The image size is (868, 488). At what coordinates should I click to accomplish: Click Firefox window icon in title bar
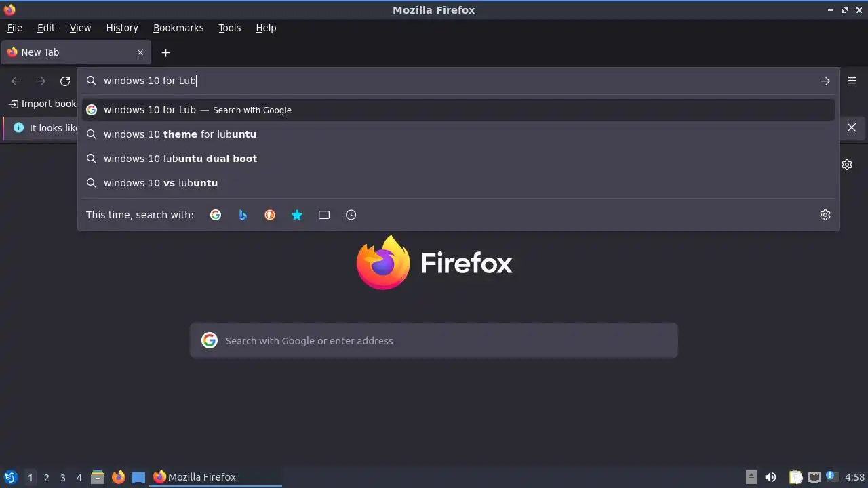[9, 9]
